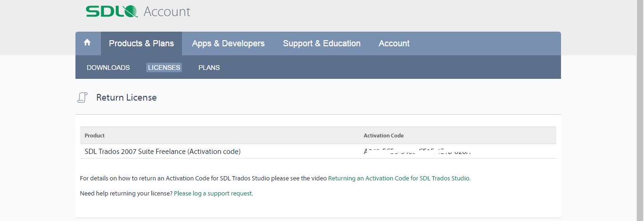644x221 pixels.
Task: Click the Return License heading
Action: coord(126,98)
